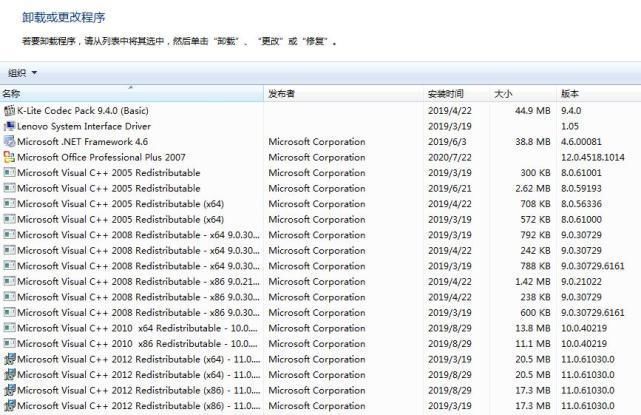The height and width of the screenshot is (415, 641).
Task: Click the Microsoft Office Professional Plus 2007 icon
Action: (9, 157)
